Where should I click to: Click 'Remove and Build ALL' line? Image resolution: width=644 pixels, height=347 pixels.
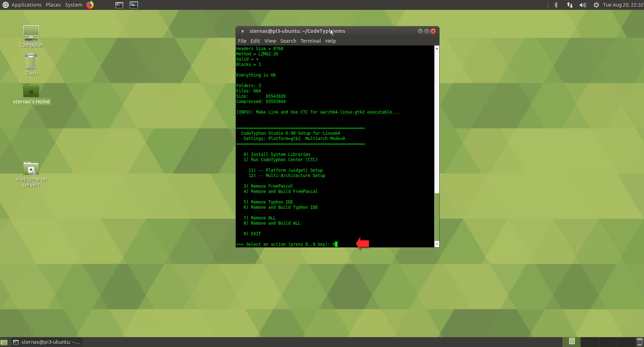click(x=272, y=223)
